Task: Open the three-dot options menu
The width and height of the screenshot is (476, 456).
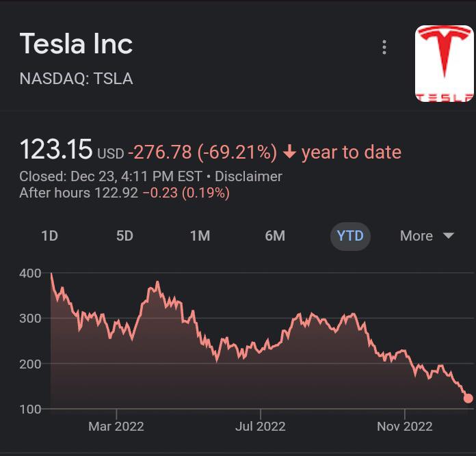Action: (x=384, y=47)
